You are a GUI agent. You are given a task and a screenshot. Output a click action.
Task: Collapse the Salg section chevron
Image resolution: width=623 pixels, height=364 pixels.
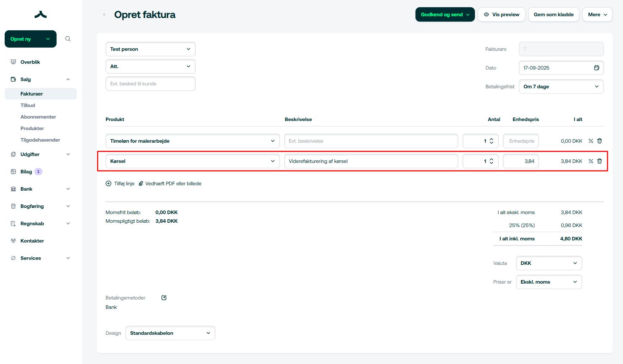(68, 79)
